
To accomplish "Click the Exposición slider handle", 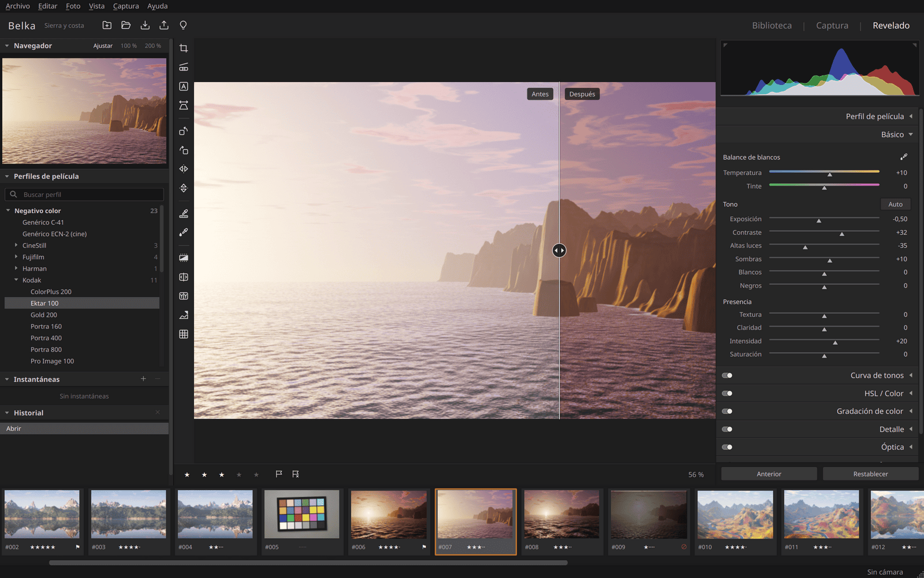I will (x=818, y=221).
